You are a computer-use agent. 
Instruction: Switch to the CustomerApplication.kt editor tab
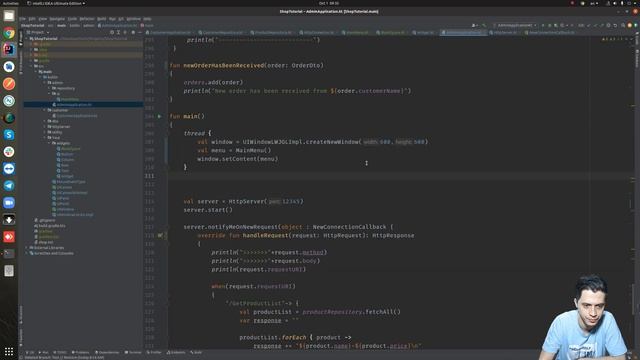[170, 32]
